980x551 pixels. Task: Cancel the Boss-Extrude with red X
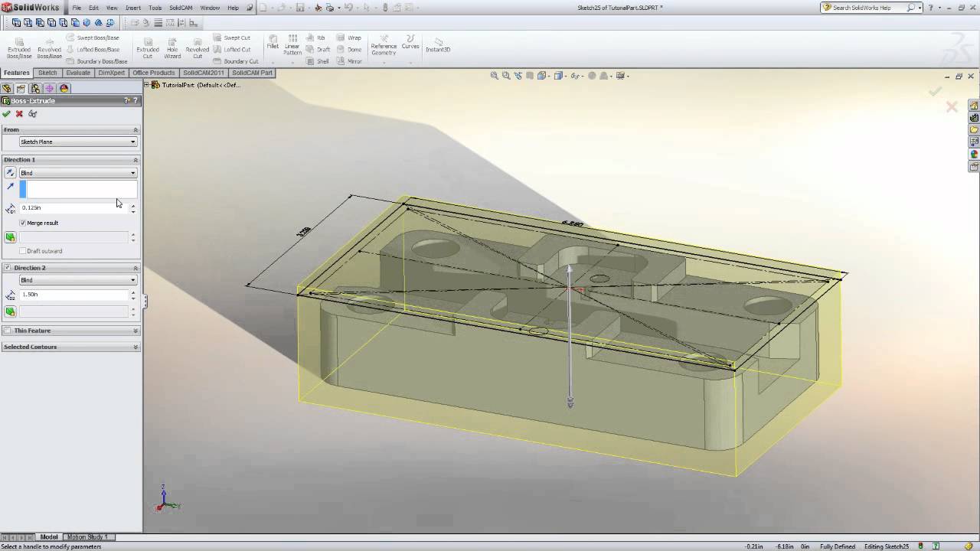(20, 114)
